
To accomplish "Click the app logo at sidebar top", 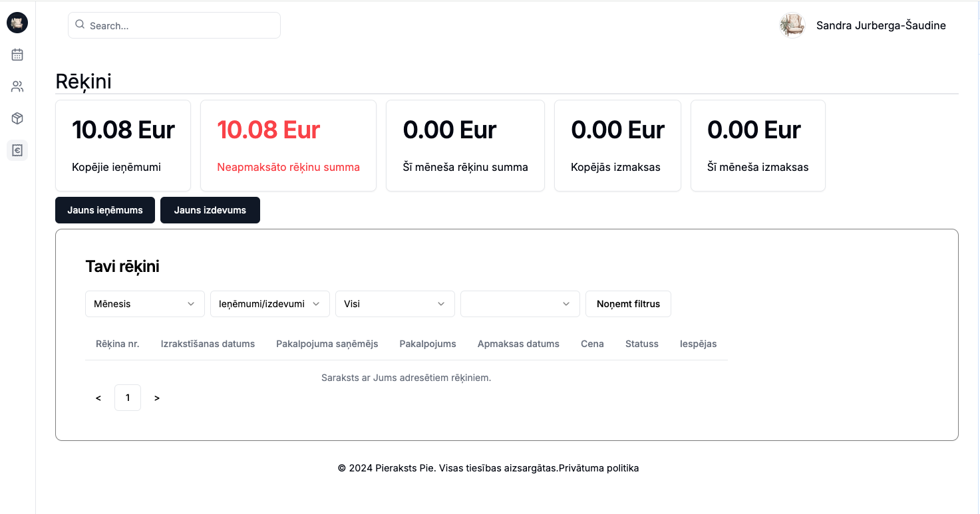I will click(17, 23).
